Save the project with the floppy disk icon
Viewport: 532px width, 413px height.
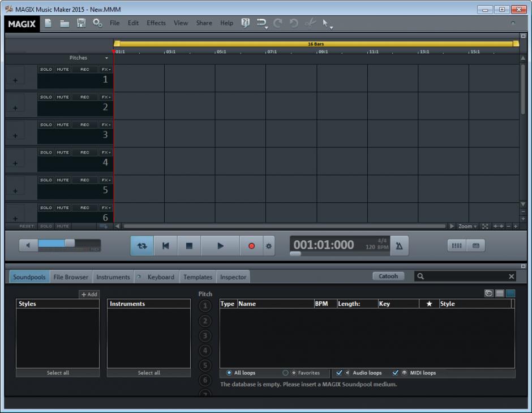click(x=81, y=23)
